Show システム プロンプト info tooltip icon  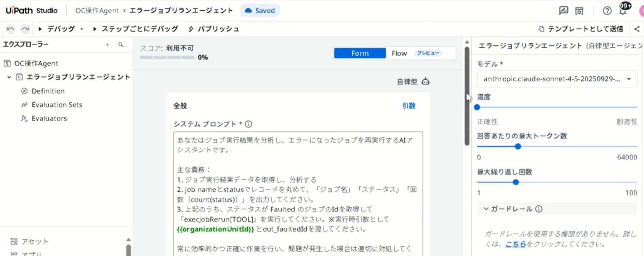[x=248, y=124]
